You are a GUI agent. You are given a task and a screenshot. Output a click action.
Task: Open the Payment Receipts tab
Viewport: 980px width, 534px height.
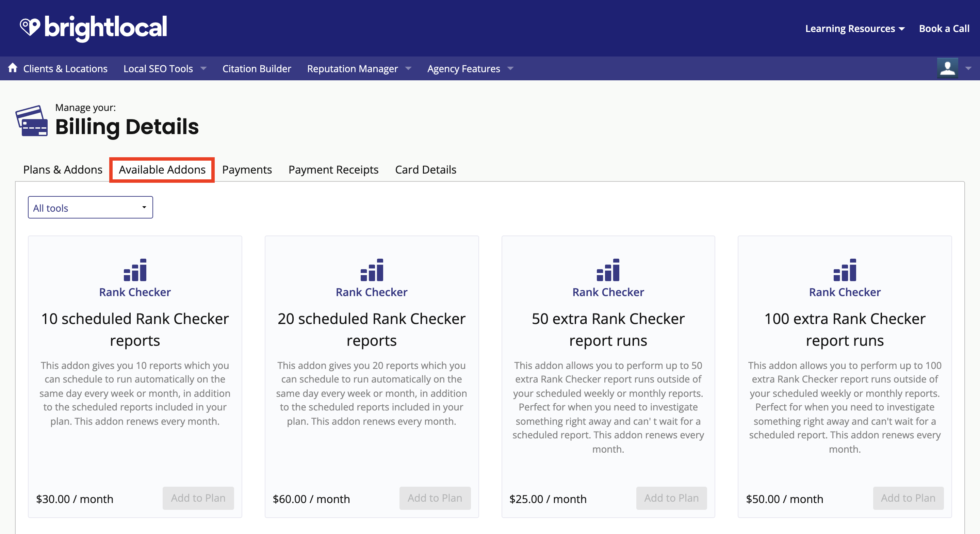coord(333,170)
